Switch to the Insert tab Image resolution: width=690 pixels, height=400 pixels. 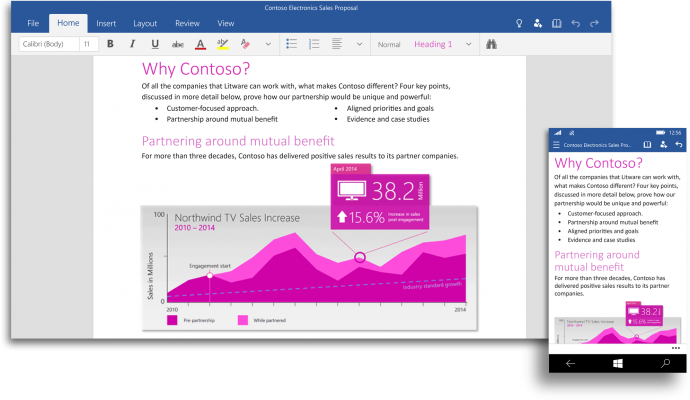[x=106, y=22]
